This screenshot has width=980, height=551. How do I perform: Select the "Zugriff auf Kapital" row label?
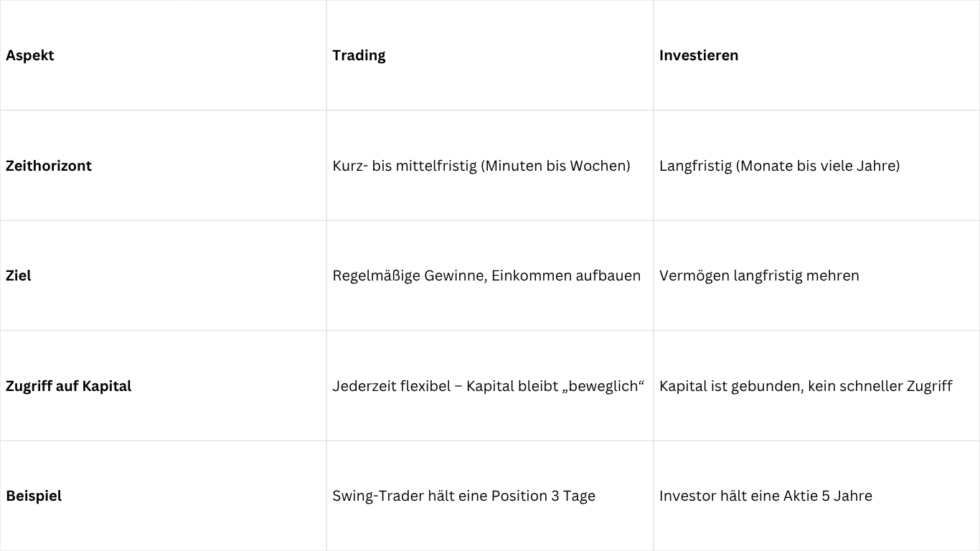(68, 386)
